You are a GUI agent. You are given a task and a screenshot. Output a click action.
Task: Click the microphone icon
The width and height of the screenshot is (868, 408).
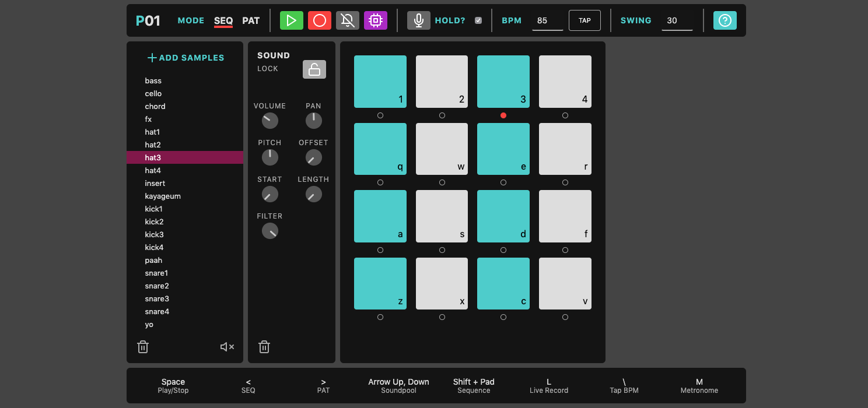click(418, 20)
